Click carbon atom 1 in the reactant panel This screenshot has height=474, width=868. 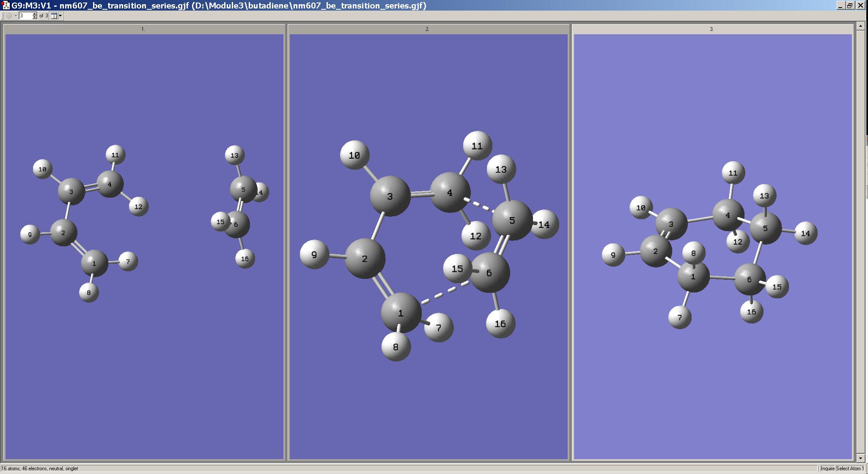coord(94,263)
